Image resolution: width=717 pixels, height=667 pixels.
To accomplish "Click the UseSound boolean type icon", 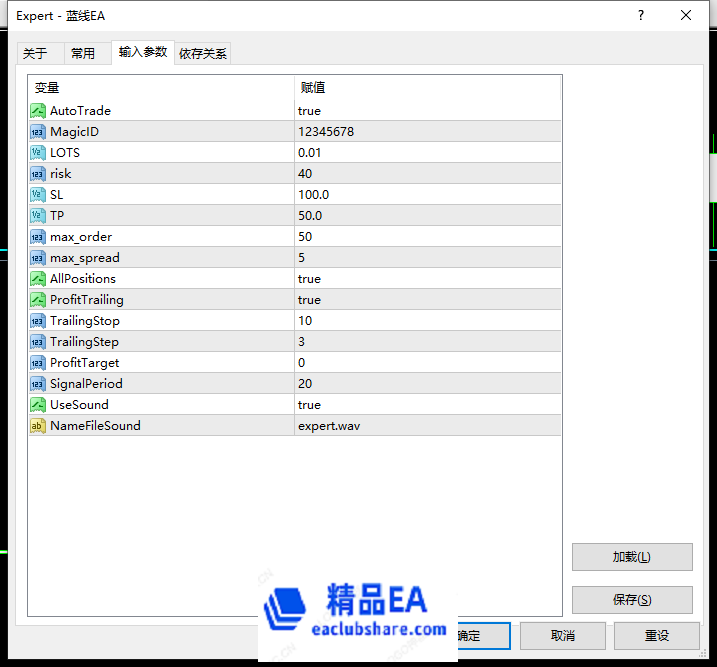I will (38, 405).
